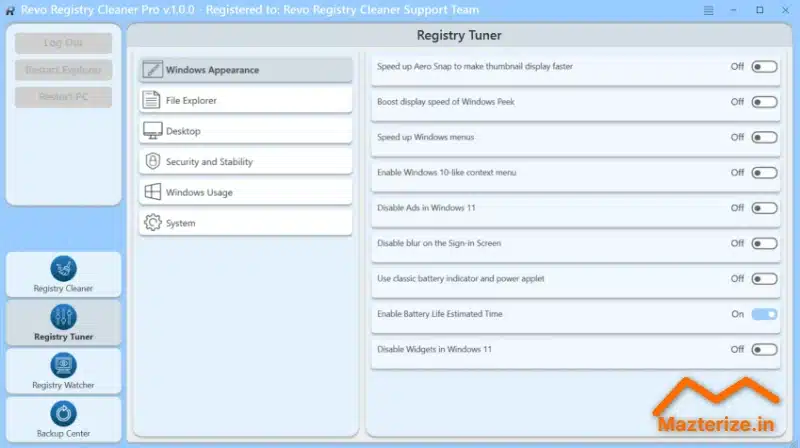Select the Registry Tuner sliders icon

point(63,317)
